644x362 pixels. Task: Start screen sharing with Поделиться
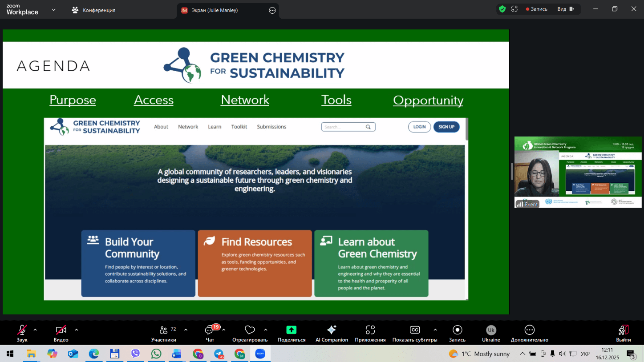292,333
